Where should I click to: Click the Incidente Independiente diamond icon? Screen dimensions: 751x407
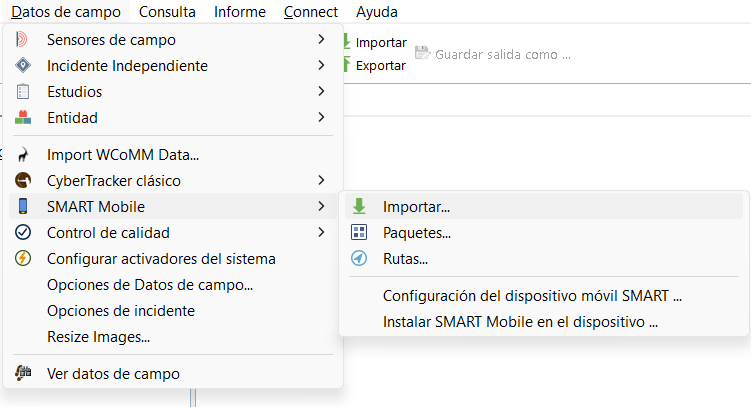(23, 66)
